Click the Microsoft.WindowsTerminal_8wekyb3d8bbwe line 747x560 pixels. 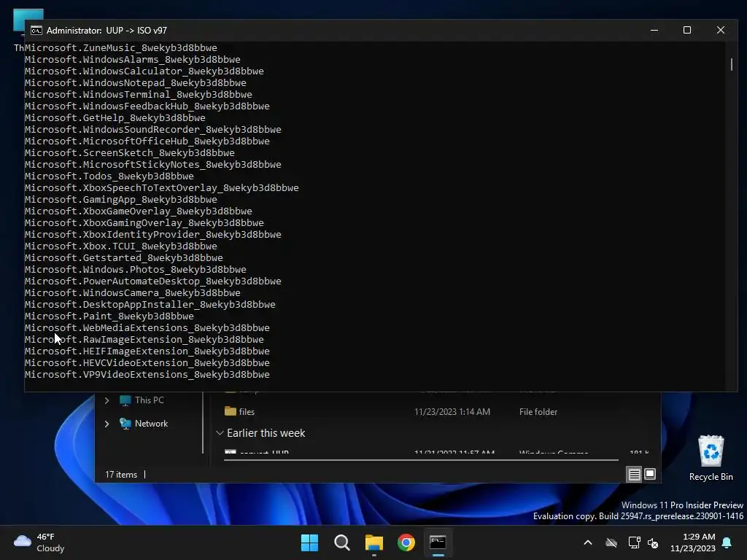[x=139, y=94]
